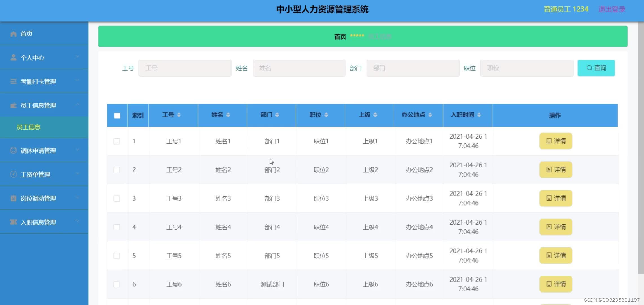The height and width of the screenshot is (305, 644).
Task: Check the row checkbox for 工号6
Action: [x=116, y=284]
